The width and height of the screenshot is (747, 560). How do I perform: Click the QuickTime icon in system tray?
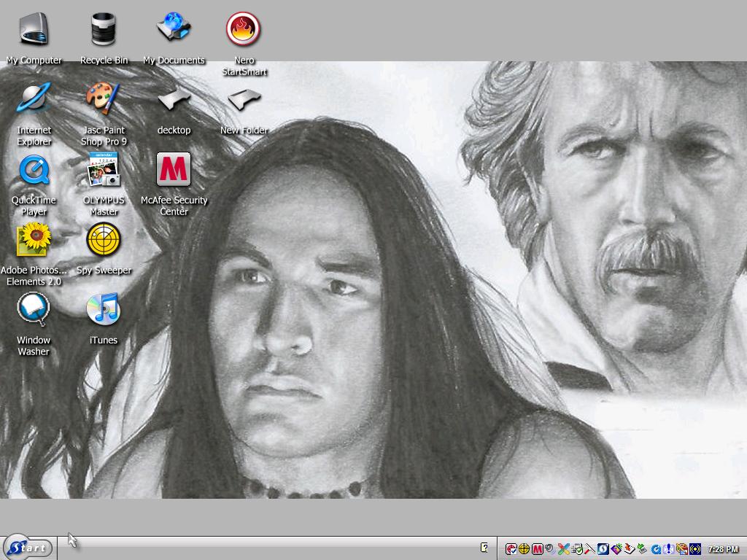(x=656, y=550)
